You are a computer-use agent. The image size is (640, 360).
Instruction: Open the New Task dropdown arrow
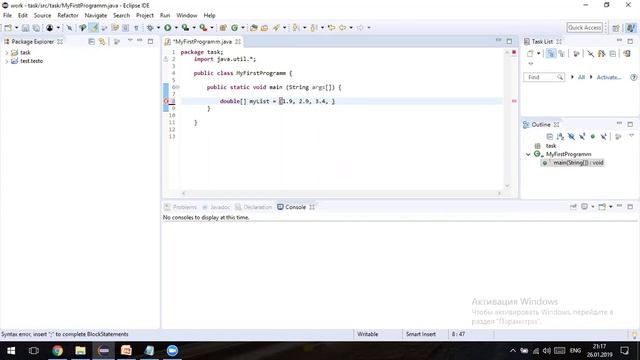pos(538,54)
